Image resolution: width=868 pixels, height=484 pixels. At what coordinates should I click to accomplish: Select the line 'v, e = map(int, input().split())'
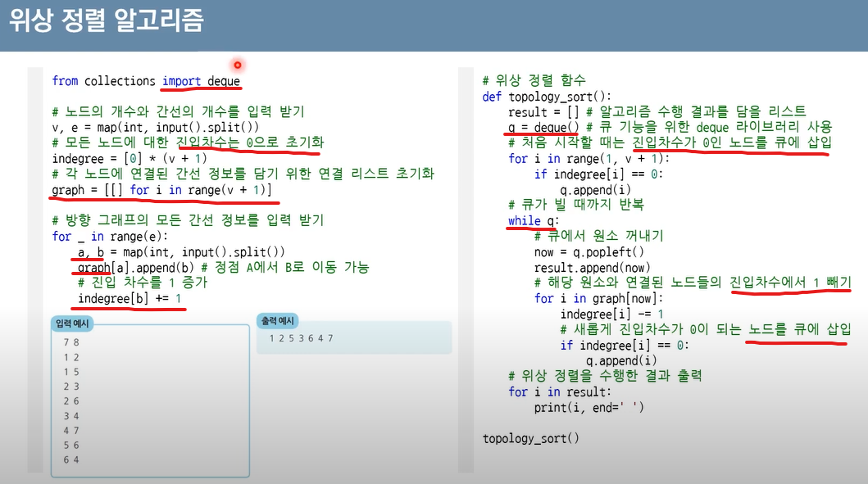click(155, 127)
